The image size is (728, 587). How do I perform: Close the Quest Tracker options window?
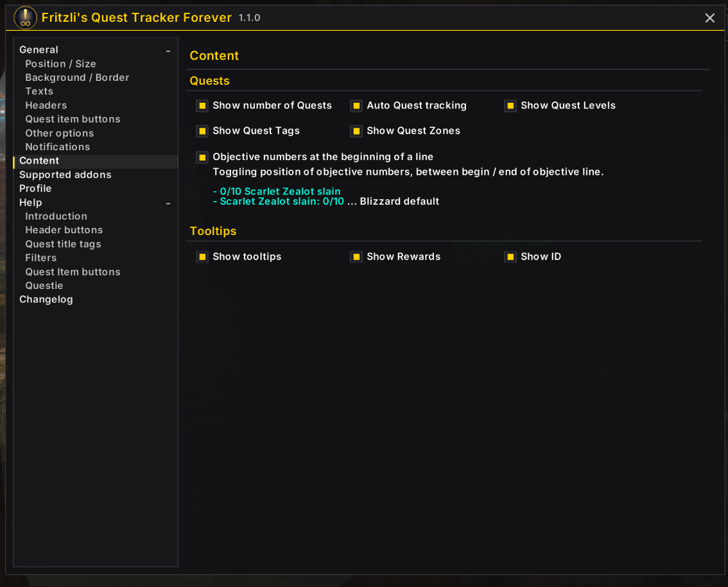tap(709, 18)
